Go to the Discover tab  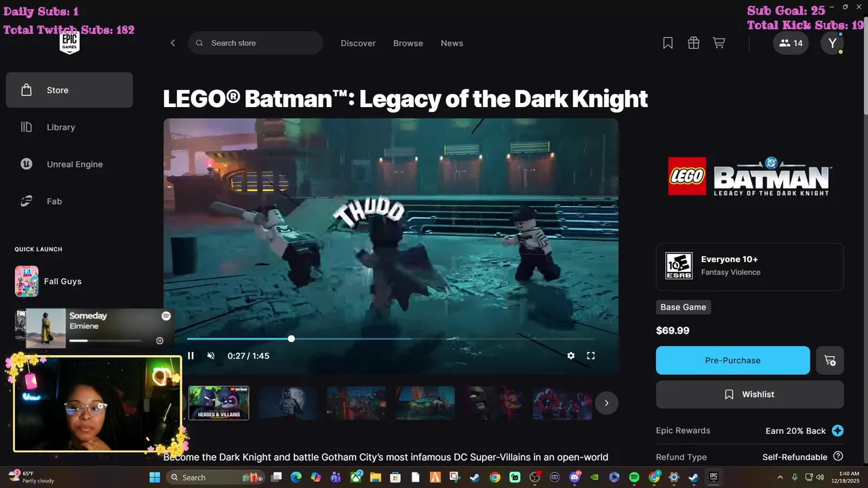click(x=358, y=43)
